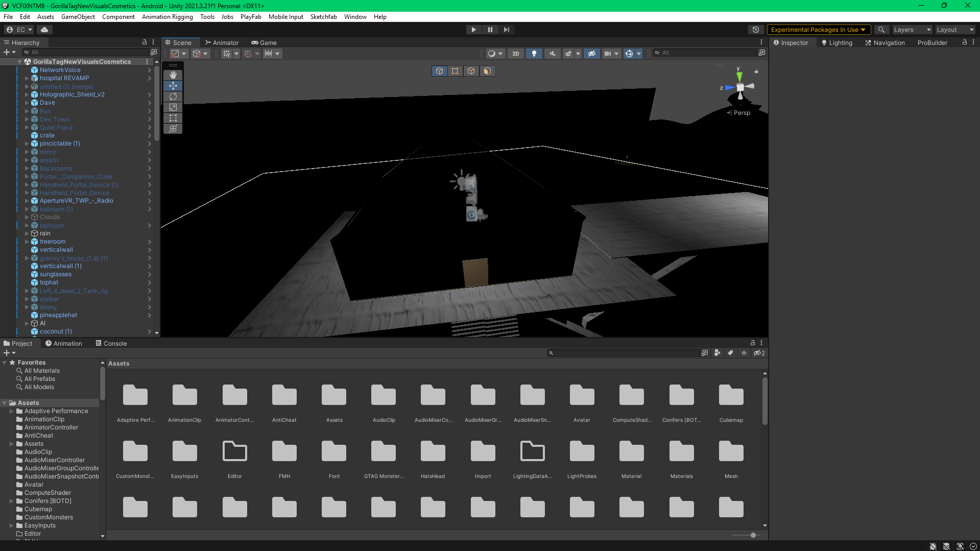
Task: Collapse the Favorites section
Action: [x=5, y=363]
